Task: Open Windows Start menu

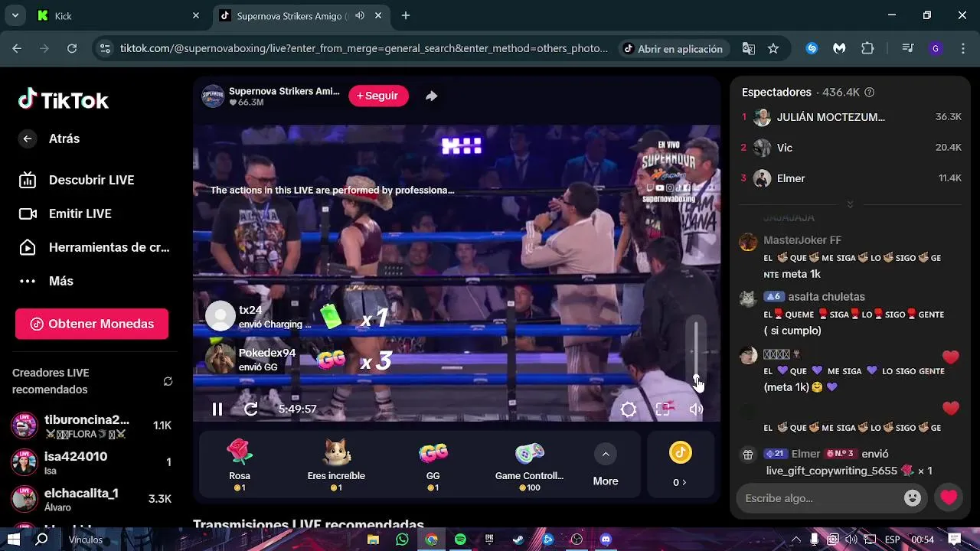Action: pyautogui.click(x=14, y=540)
